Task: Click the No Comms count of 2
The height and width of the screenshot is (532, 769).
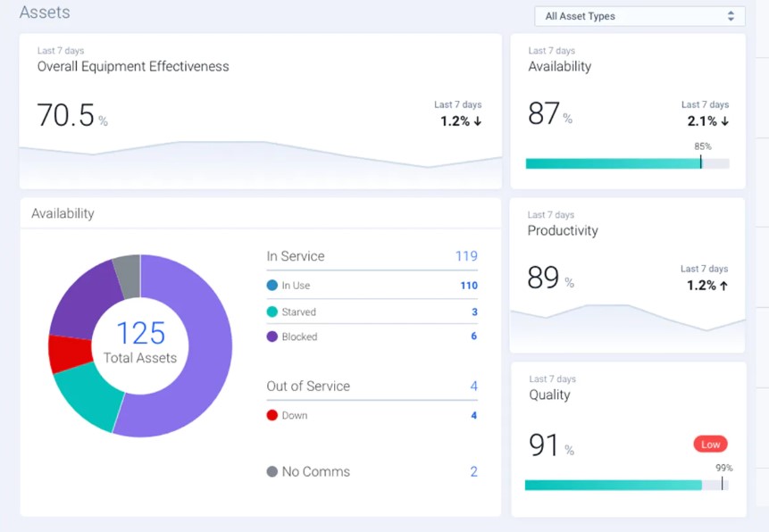Action: 474,471
